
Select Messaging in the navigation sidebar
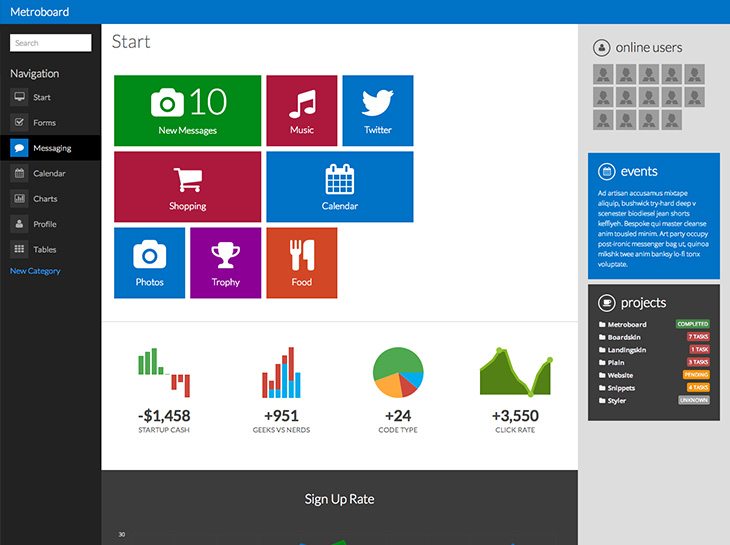50,148
